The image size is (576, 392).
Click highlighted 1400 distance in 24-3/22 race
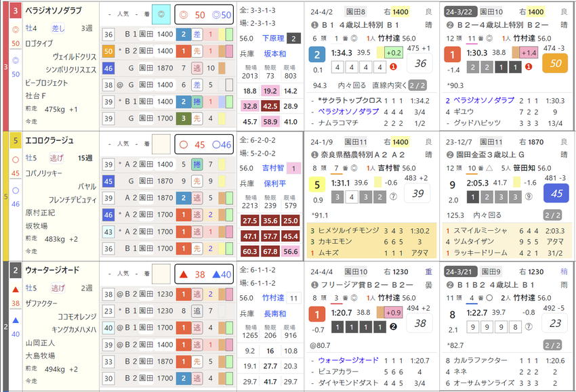[x=535, y=12]
